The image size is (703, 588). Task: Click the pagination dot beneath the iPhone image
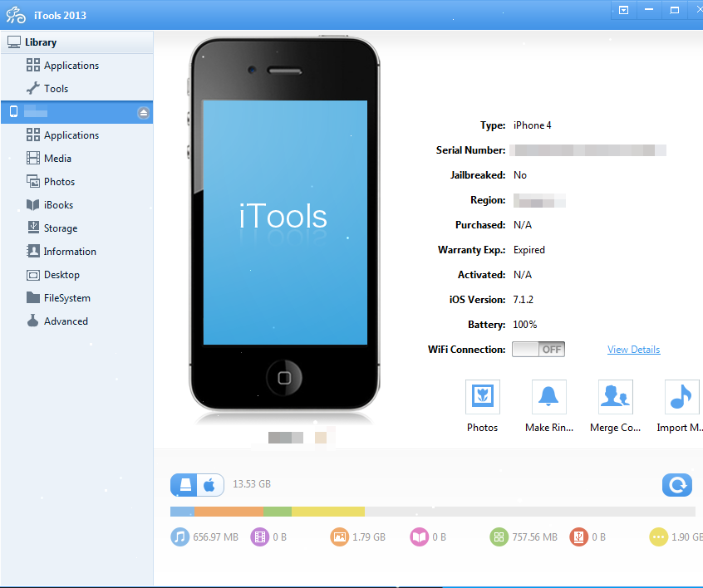point(321,435)
